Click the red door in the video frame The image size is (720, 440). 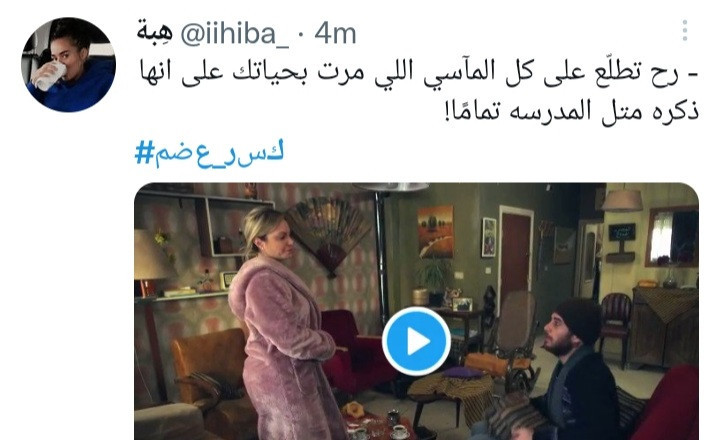tap(516, 257)
